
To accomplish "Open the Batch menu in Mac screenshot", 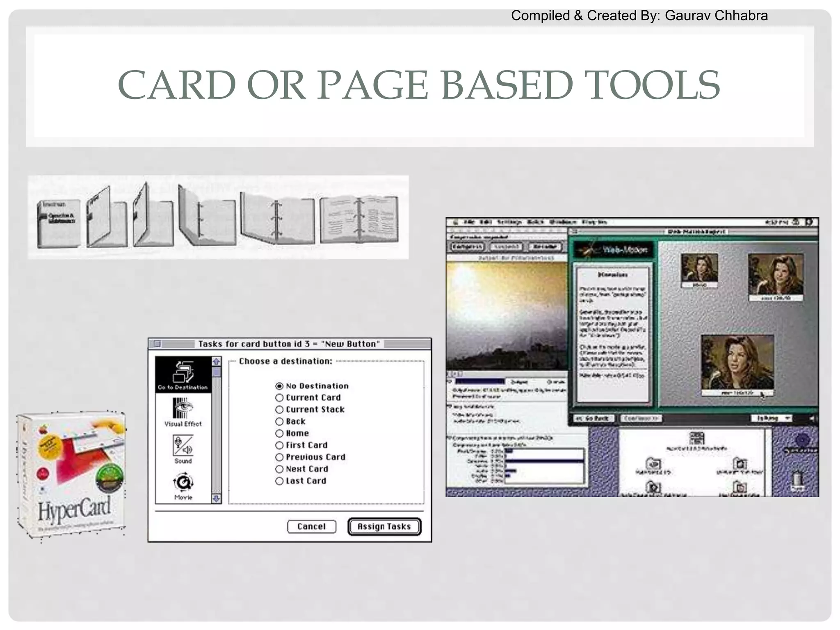I will point(535,222).
